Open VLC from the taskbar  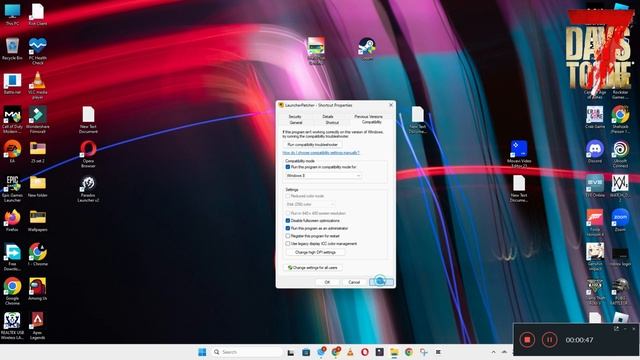[x=350, y=352]
